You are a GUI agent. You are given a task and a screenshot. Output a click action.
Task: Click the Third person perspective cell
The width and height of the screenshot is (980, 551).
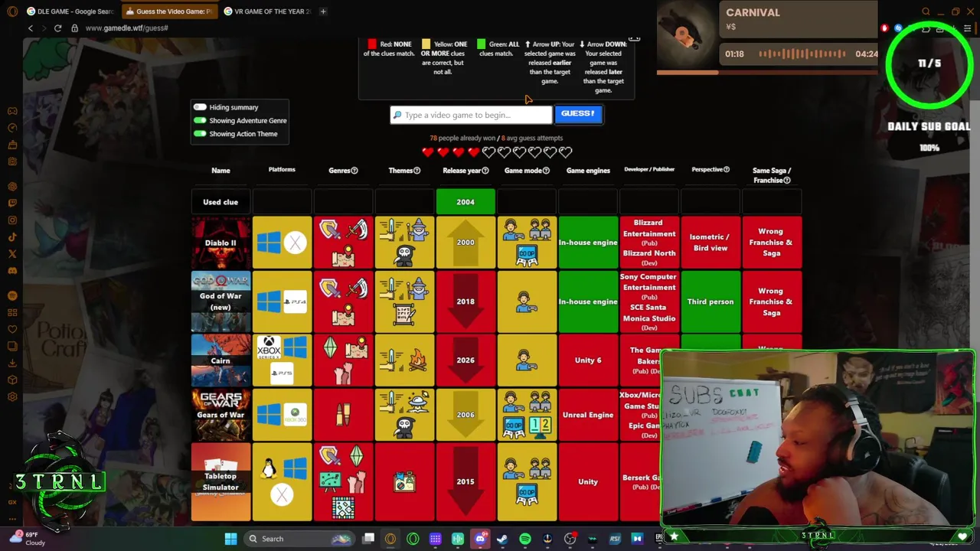710,302
